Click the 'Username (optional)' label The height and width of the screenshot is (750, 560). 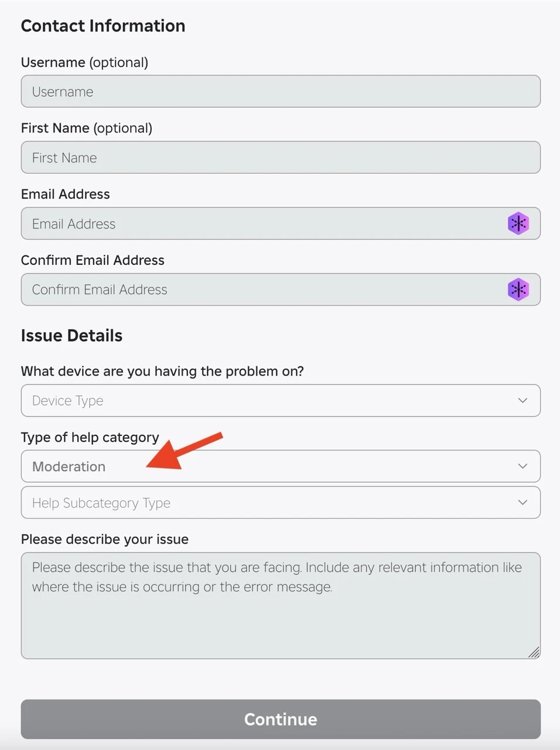84,62
